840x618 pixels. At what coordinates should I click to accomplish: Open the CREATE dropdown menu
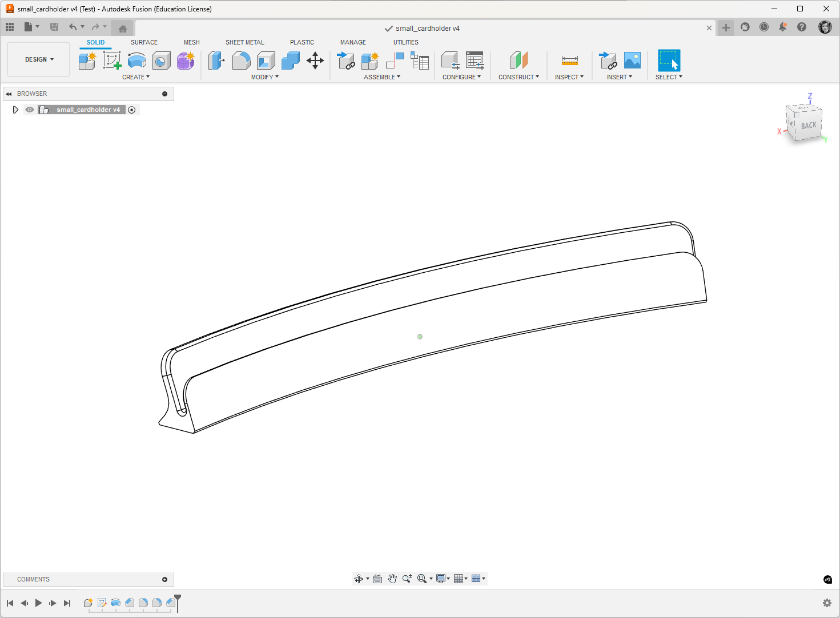[x=136, y=77]
